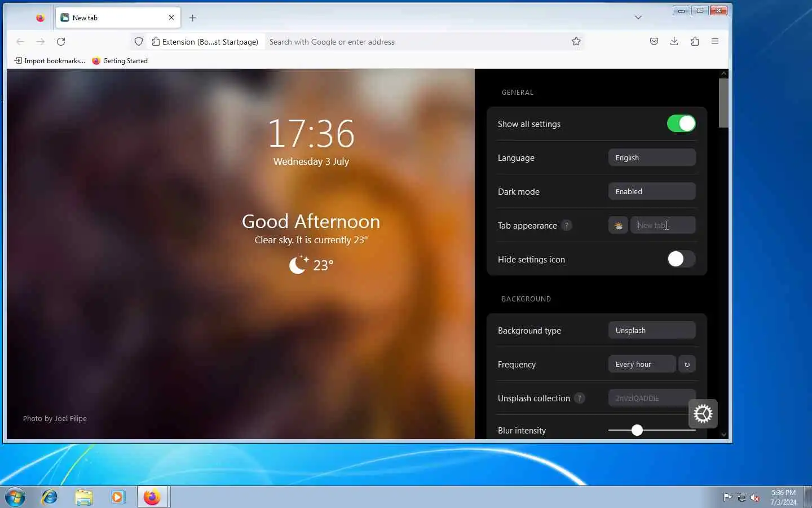812x508 pixels.
Task: Open the Firefox hamburger application menu
Action: click(715, 41)
